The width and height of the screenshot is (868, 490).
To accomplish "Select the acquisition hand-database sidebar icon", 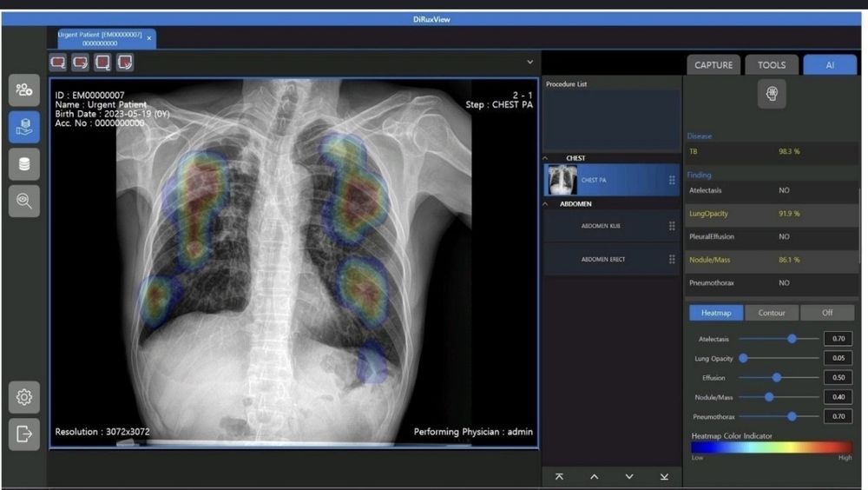I will coord(23,126).
